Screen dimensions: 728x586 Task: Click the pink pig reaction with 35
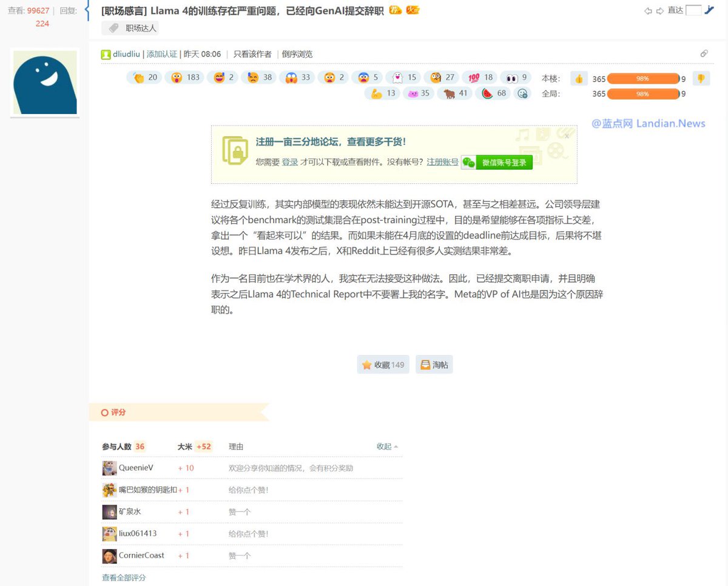[x=419, y=93]
